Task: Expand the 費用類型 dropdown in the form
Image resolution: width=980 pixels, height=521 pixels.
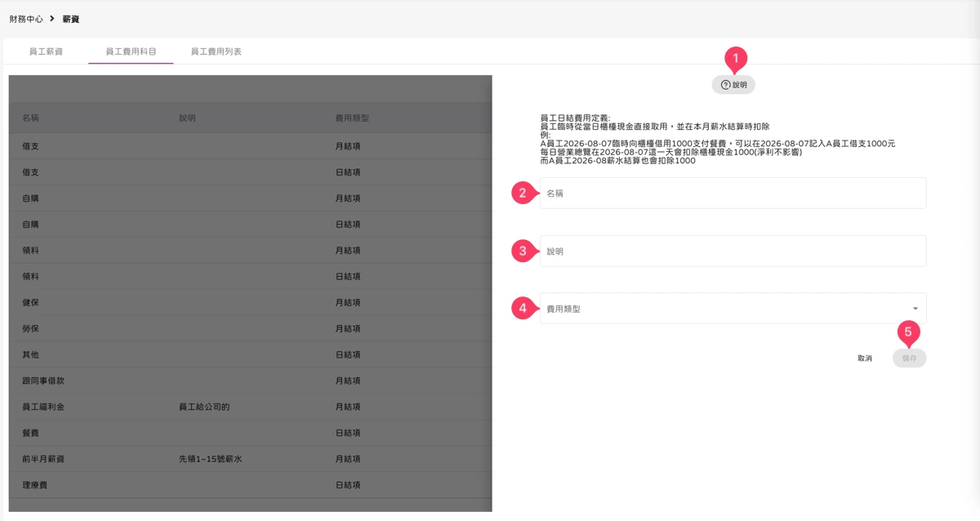Action: point(733,309)
